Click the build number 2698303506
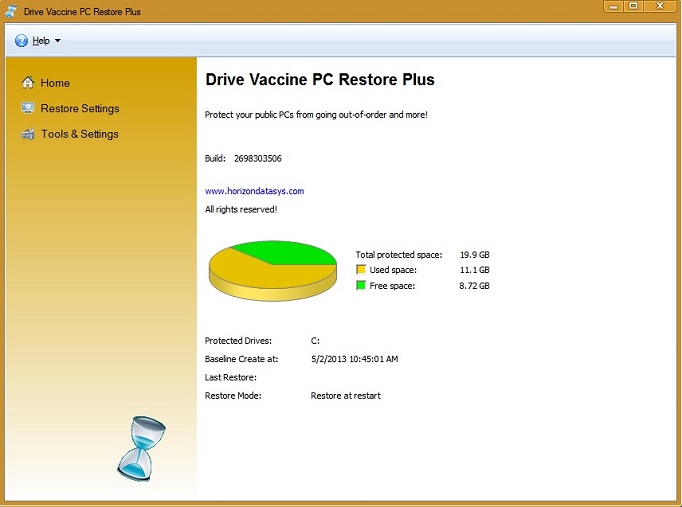 [x=258, y=158]
